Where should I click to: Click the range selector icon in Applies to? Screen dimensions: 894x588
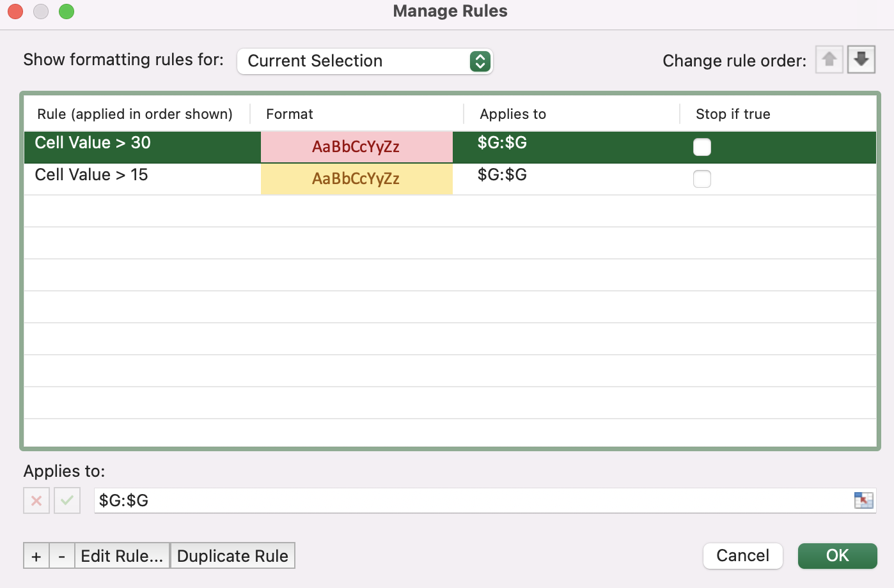[x=863, y=500]
